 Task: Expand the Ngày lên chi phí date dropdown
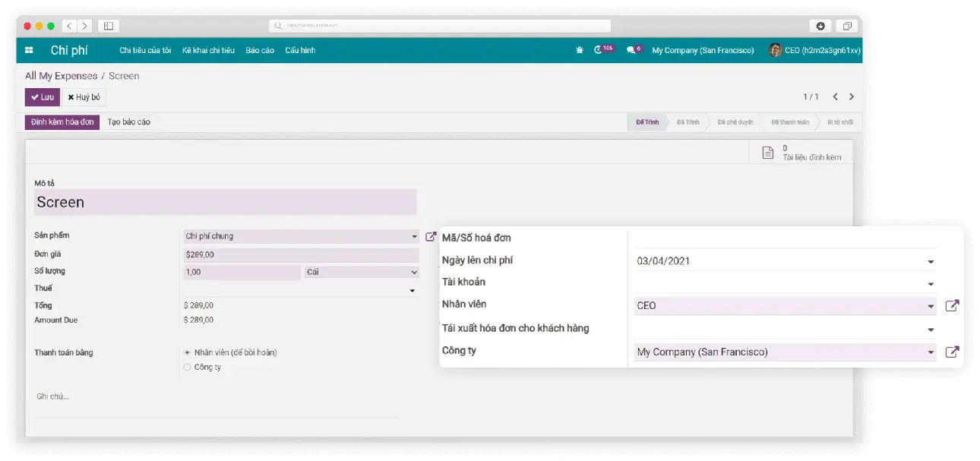931,262
